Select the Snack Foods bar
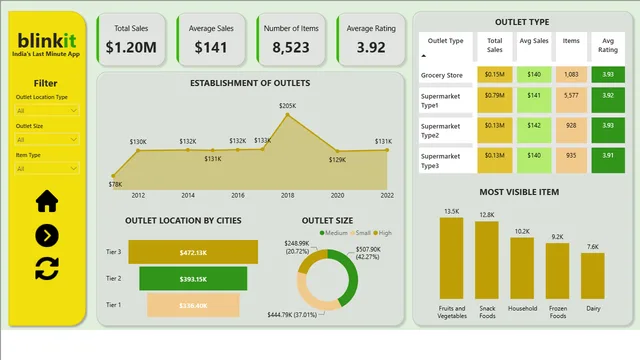This screenshot has height=360, width=640. [487, 260]
